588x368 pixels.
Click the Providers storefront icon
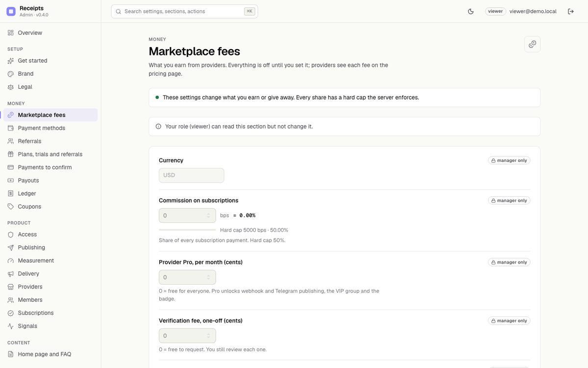(x=11, y=287)
